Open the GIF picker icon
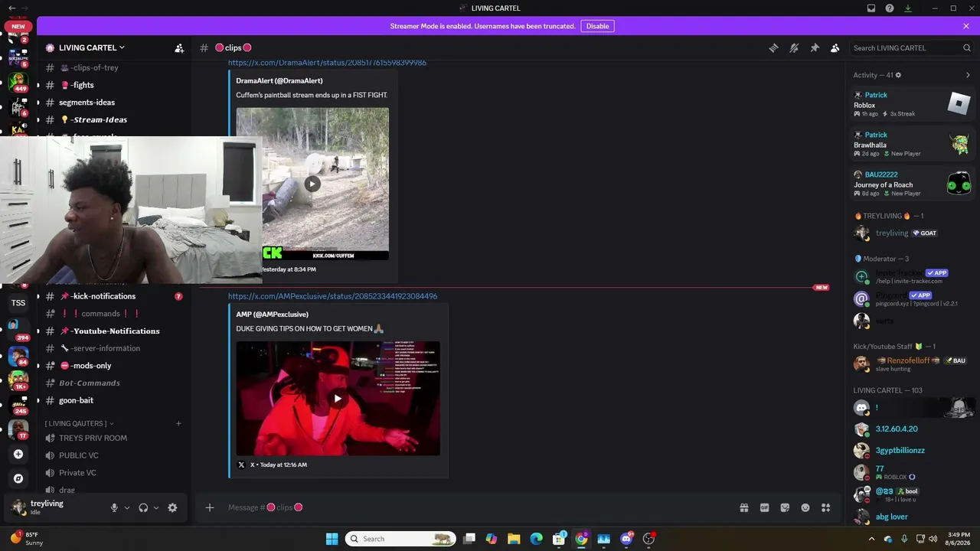980x551 pixels. coord(764,507)
